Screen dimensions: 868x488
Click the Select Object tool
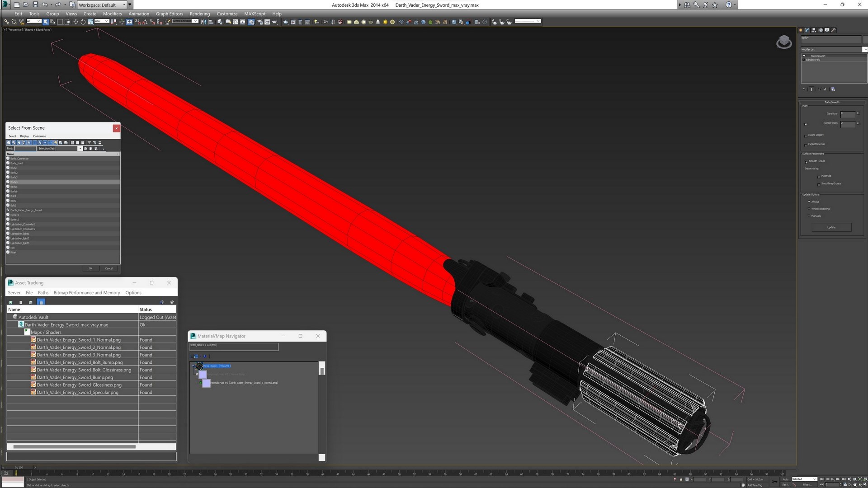tap(46, 22)
